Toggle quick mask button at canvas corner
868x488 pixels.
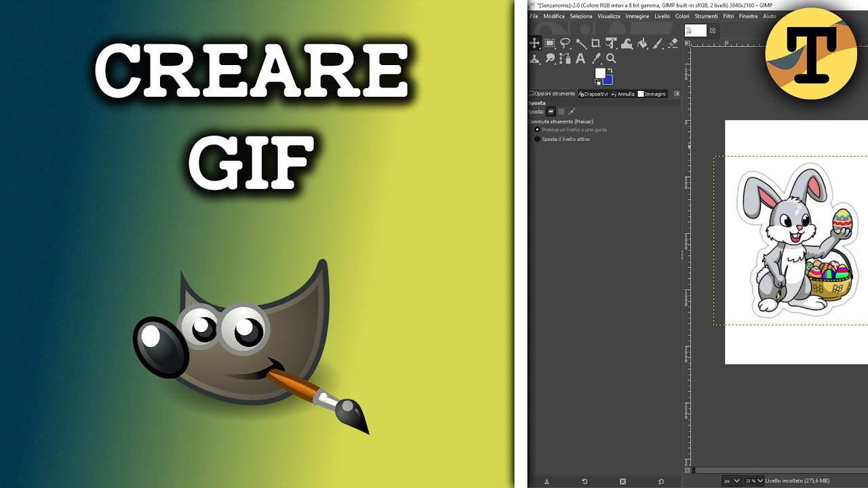click(x=688, y=470)
